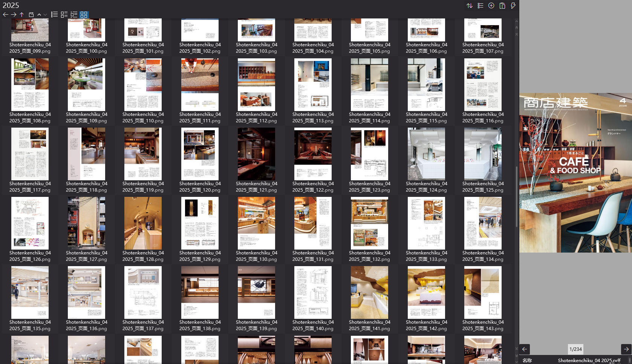Open sort order options
Viewport: 632px width, 364px height.
470,6
